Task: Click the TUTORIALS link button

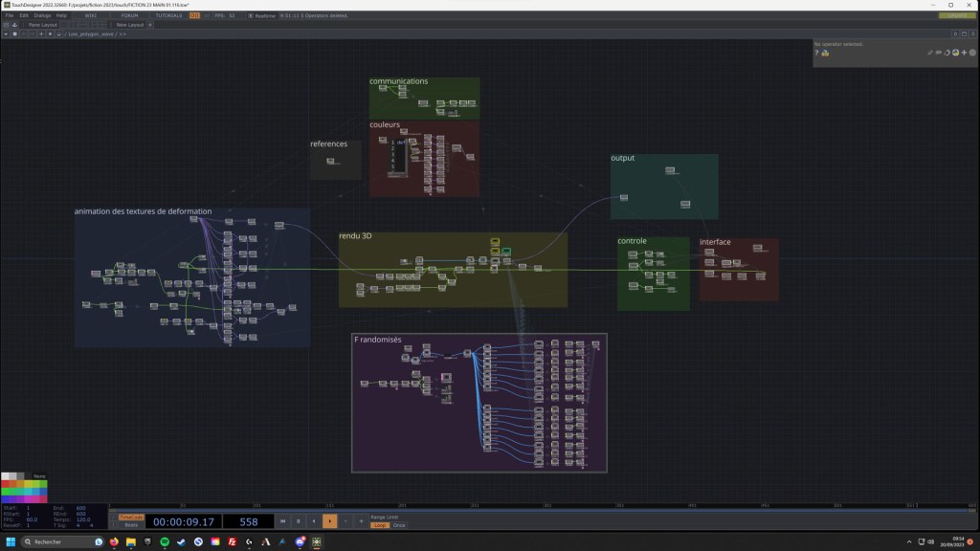Action: [169, 15]
